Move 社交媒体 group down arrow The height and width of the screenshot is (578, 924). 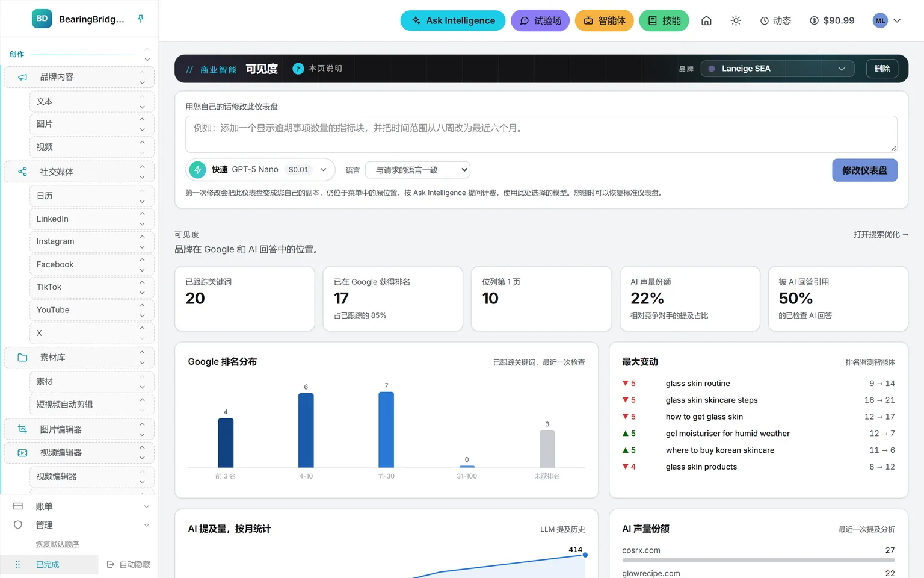tap(142, 177)
